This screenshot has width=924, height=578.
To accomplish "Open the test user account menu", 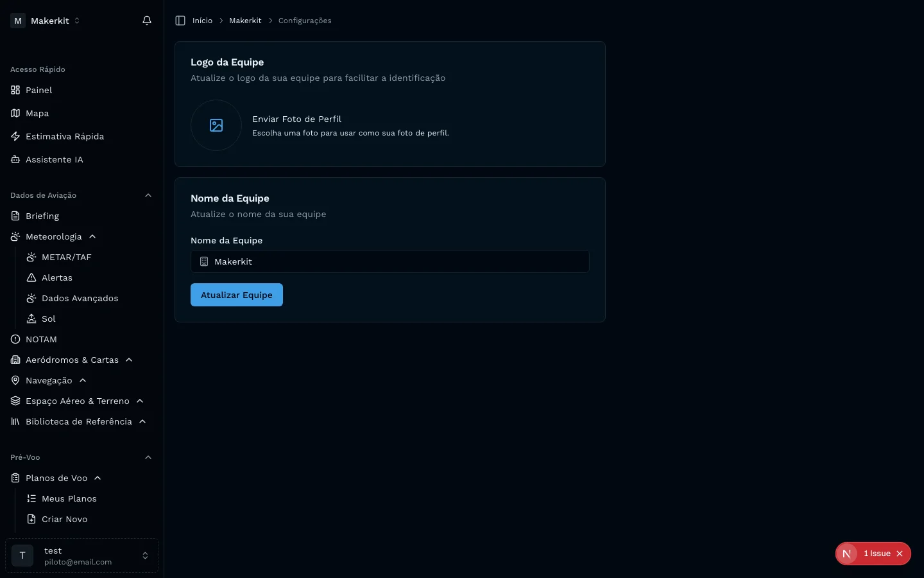I will point(81,556).
